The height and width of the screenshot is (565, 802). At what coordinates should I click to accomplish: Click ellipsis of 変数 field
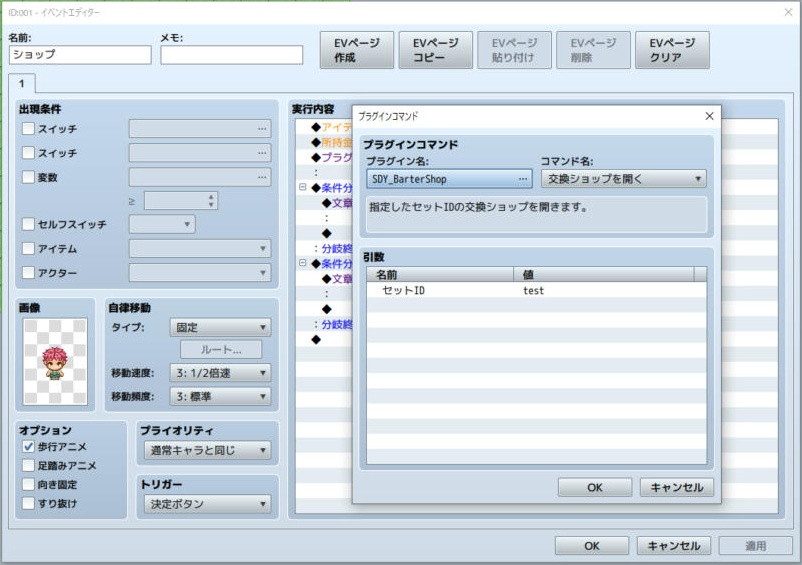click(x=262, y=177)
